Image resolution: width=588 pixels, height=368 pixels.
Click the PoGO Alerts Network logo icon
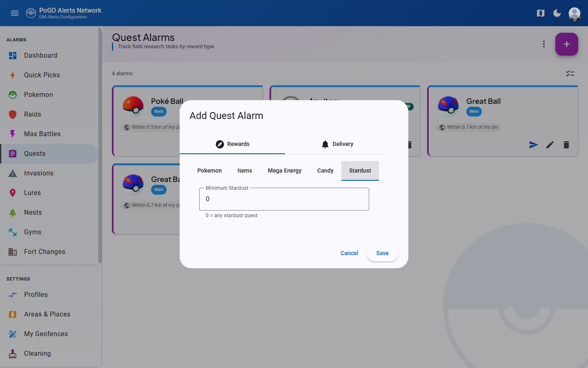click(31, 13)
